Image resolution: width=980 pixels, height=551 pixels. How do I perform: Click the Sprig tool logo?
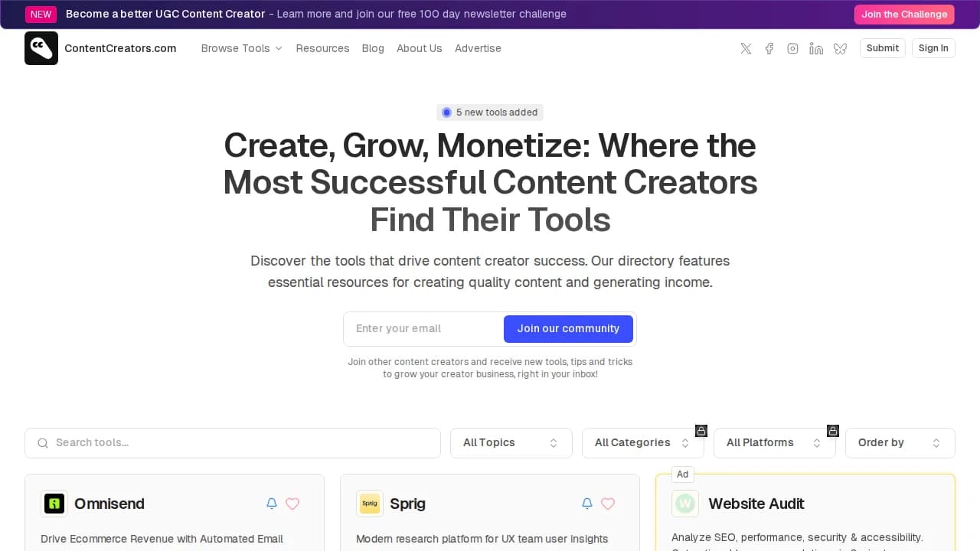coord(370,504)
